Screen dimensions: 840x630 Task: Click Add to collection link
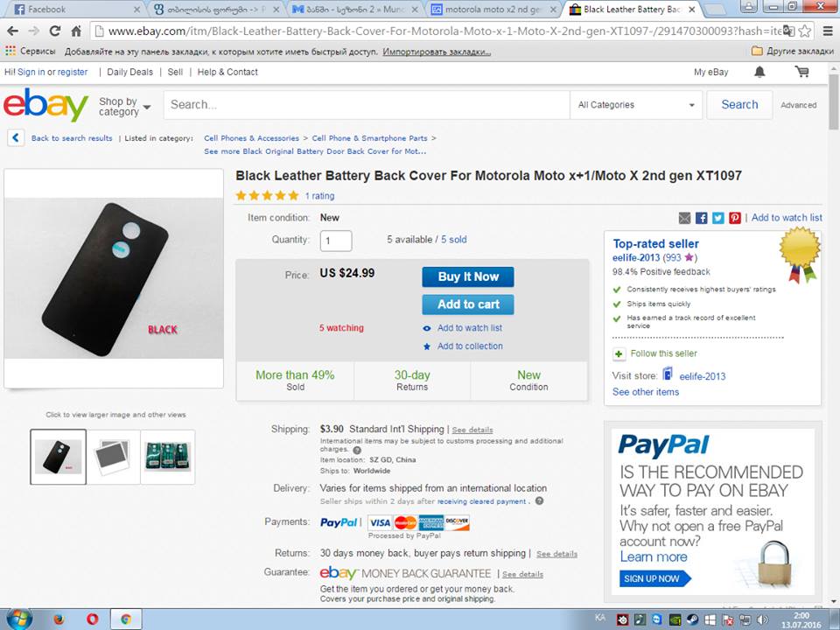pos(470,346)
